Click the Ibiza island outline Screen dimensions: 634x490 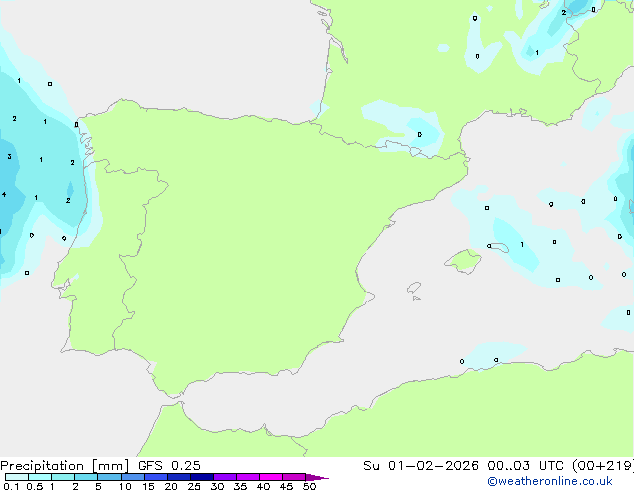click(x=414, y=288)
